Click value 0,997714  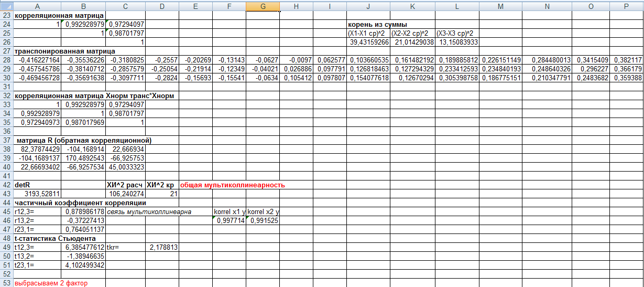pyautogui.click(x=230, y=221)
